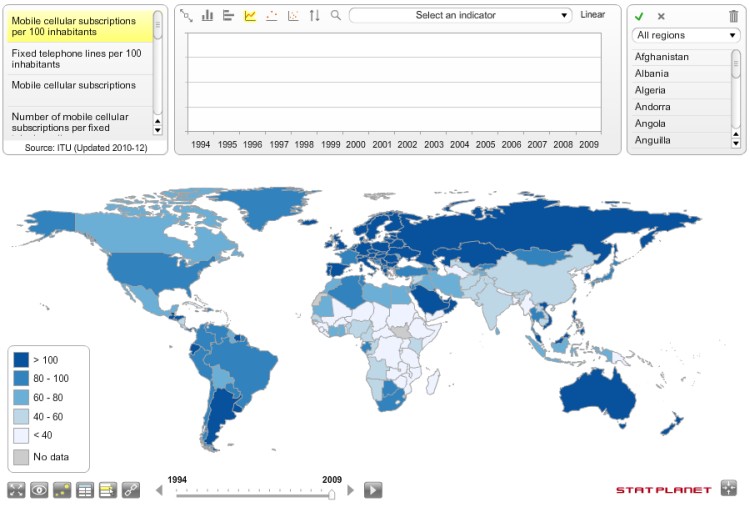Expand the 'All regions' dropdown

point(685,35)
